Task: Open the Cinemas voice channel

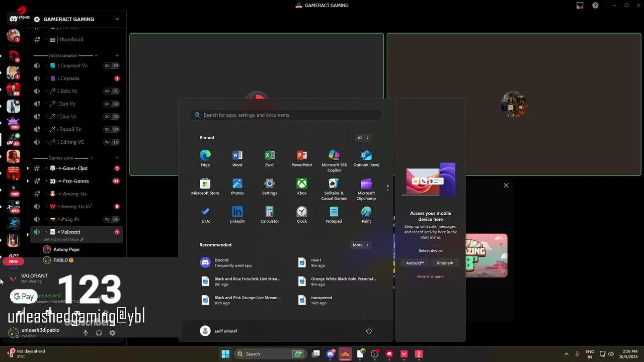Action: [x=75, y=78]
